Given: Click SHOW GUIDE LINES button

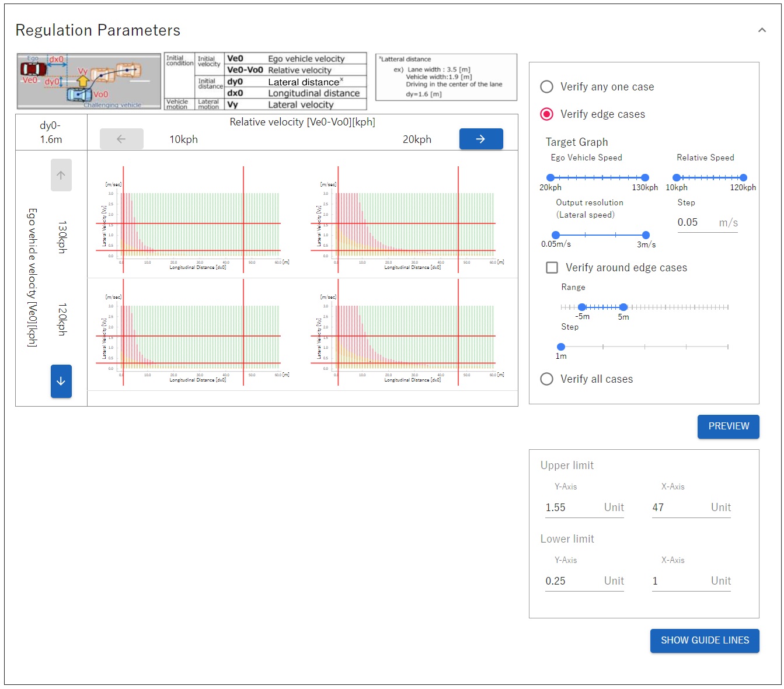Looking at the screenshot, I should click(x=704, y=641).
